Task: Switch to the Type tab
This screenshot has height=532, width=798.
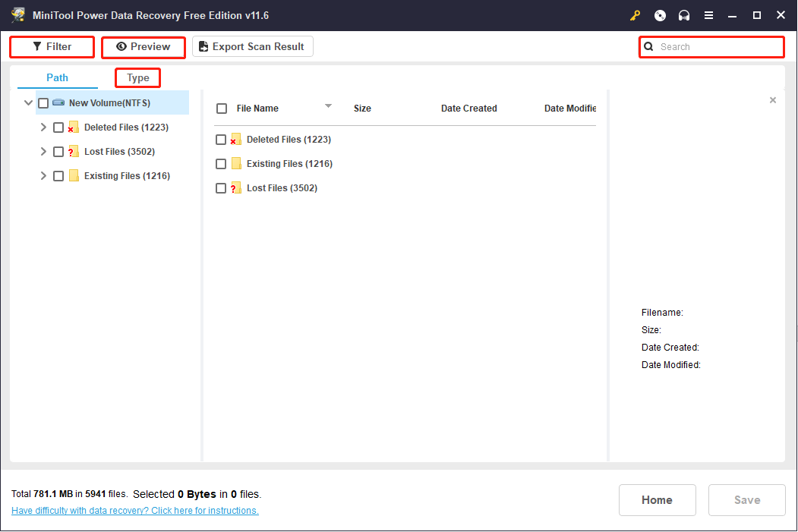Action: 138,78
